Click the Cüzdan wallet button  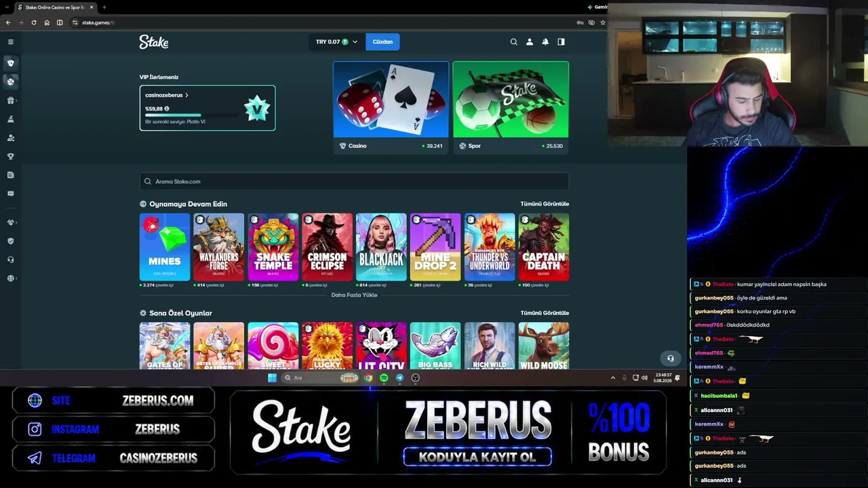[x=382, y=42]
